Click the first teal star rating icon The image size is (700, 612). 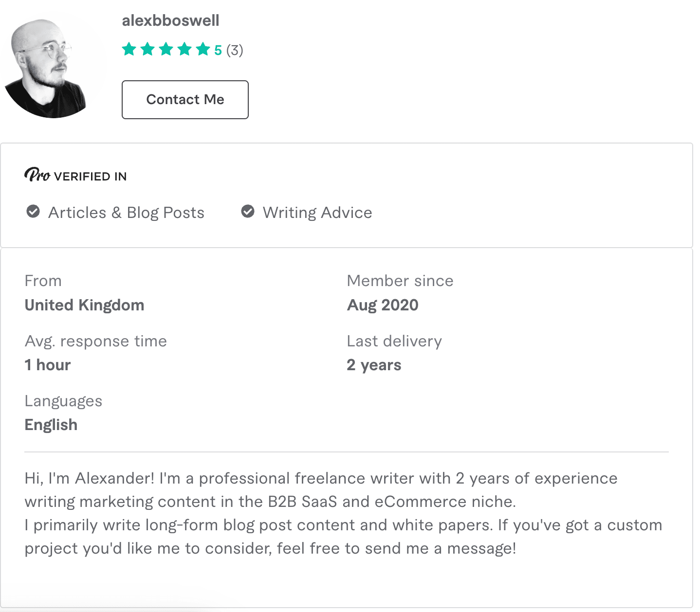click(129, 49)
